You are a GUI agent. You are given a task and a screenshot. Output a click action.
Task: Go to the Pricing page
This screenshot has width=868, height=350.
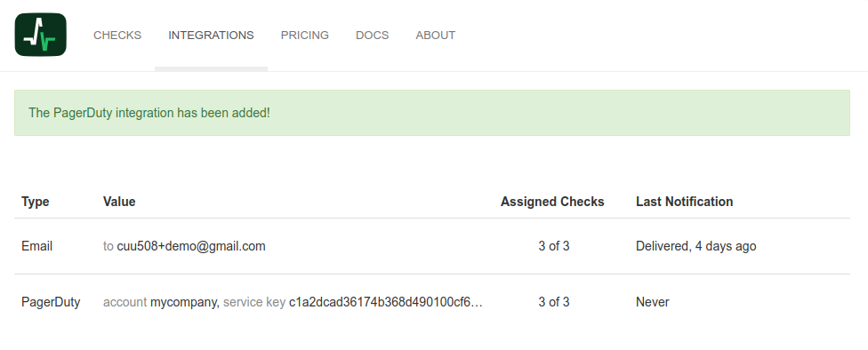[x=304, y=36]
